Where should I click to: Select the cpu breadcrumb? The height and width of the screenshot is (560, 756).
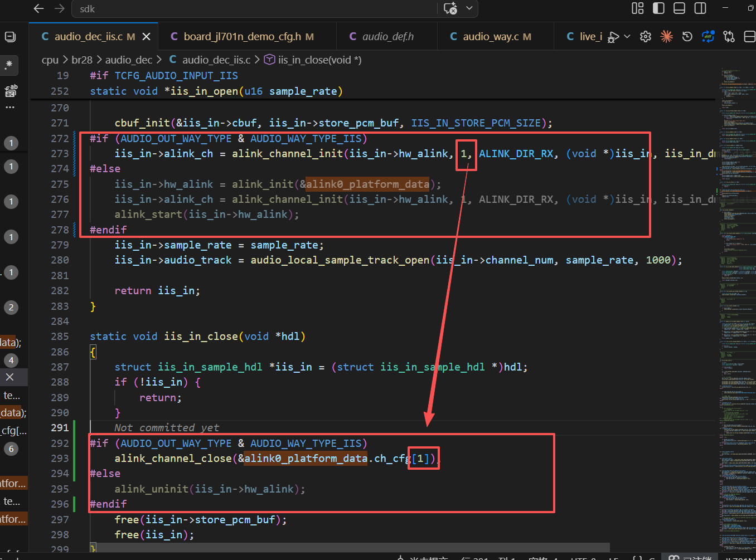50,60
